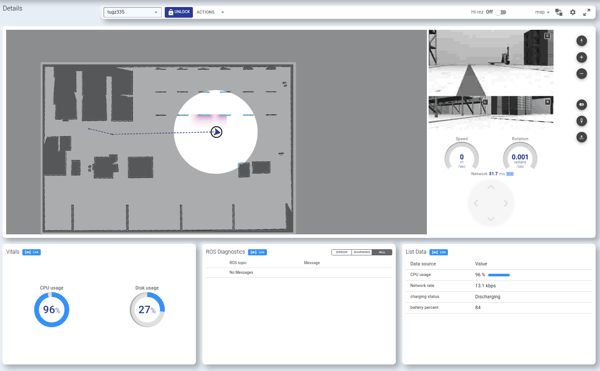This screenshot has height=371, width=600.
Task: Click the '13.1 kbps' value
Action: point(485,286)
